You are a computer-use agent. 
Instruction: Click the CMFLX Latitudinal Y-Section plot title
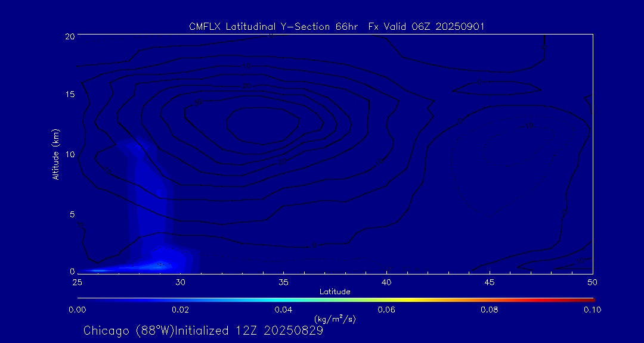coord(336,26)
